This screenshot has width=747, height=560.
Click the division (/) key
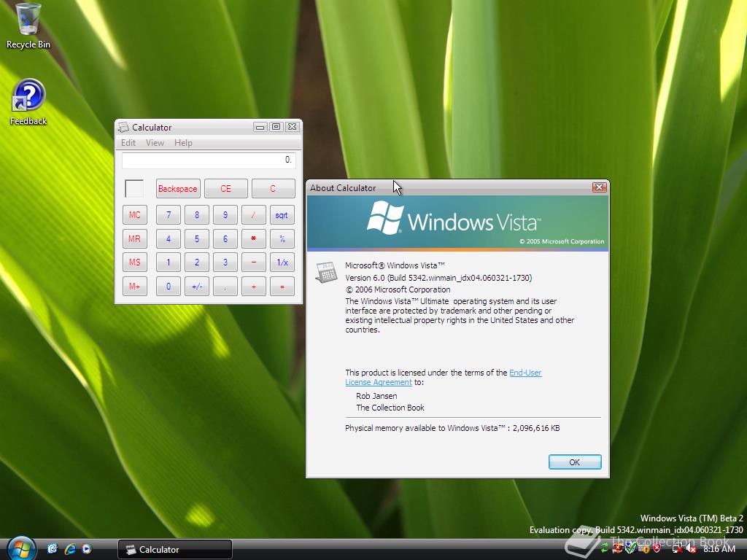click(x=253, y=215)
